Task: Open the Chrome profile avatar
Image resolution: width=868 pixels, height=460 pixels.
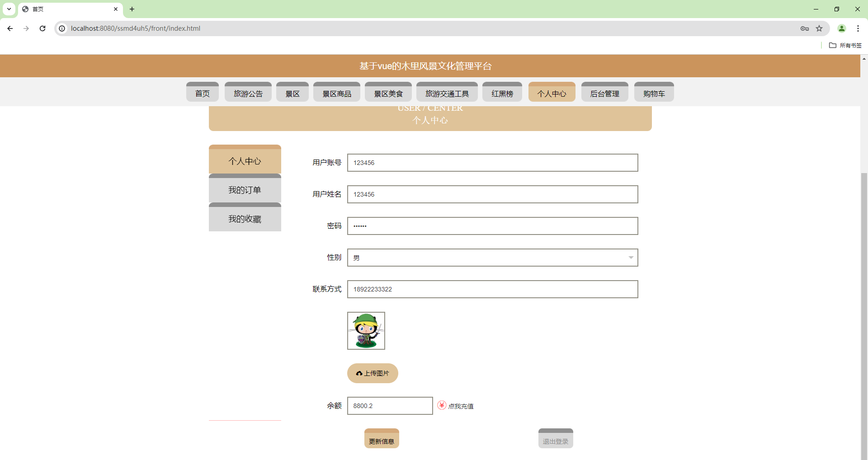Action: (842, 28)
